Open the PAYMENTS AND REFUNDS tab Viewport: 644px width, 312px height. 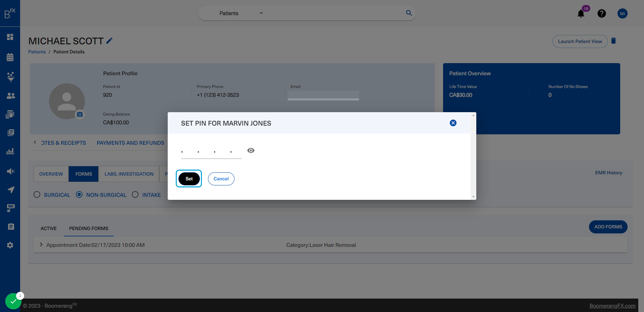(130, 143)
